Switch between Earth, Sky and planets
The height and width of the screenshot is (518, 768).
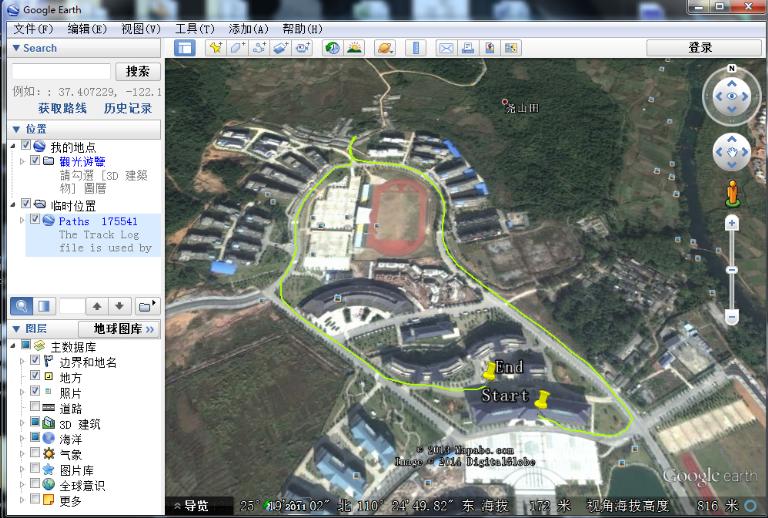(x=385, y=48)
